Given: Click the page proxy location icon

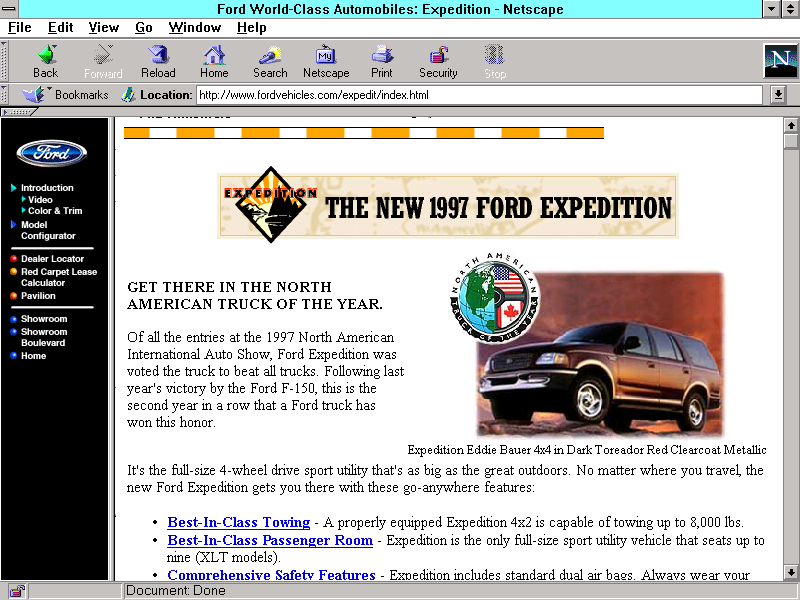Looking at the screenshot, I should pyautogui.click(x=128, y=95).
